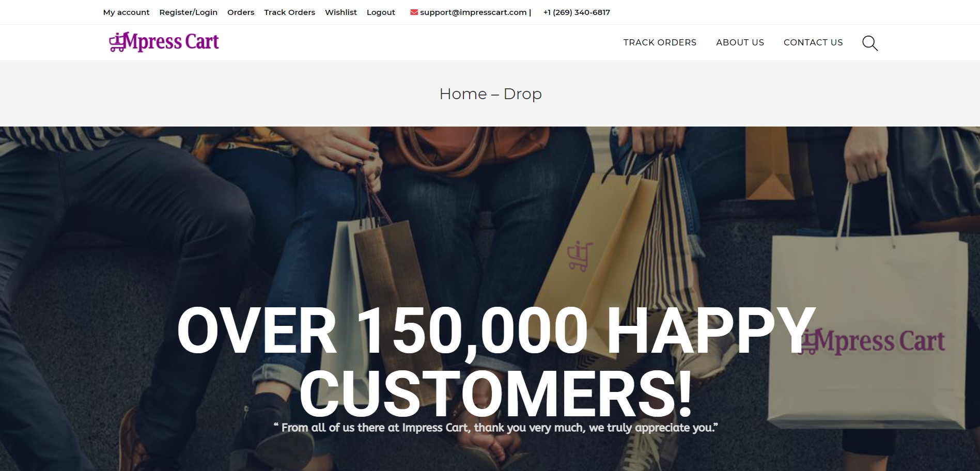The image size is (980, 471).
Task: Open CONTACT US menu item
Action: point(813,42)
